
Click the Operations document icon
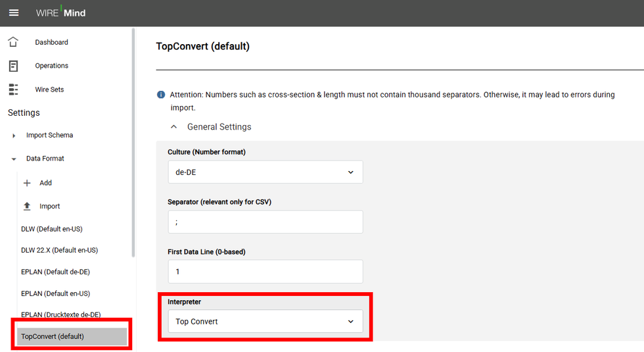point(13,66)
